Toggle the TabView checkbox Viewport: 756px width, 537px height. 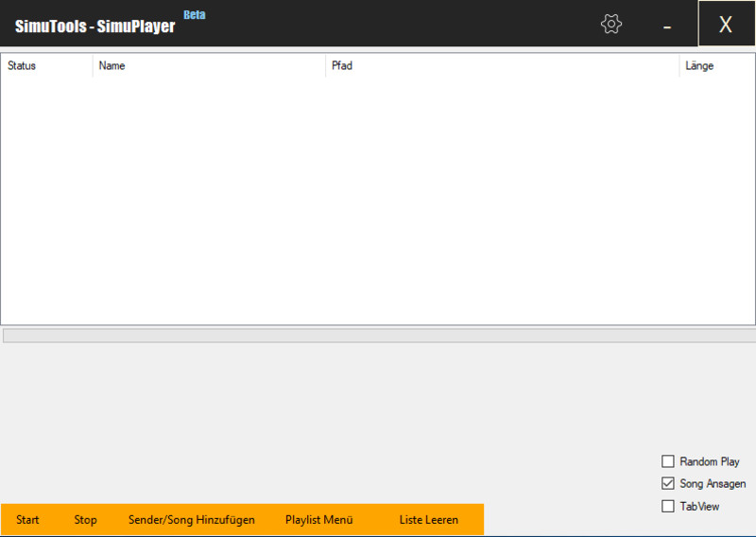pos(668,506)
